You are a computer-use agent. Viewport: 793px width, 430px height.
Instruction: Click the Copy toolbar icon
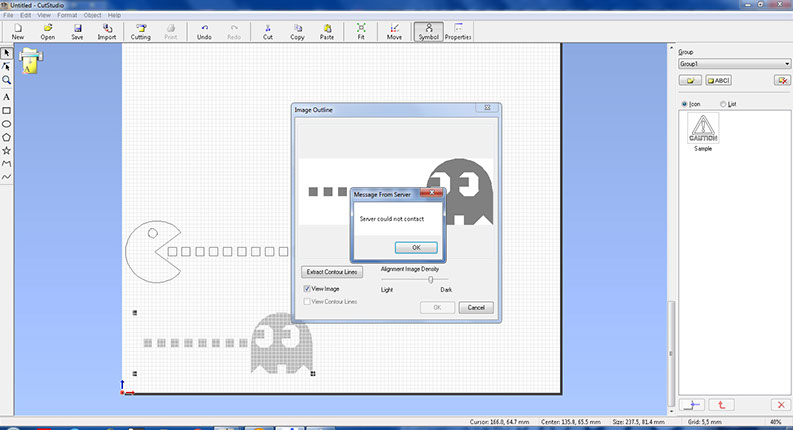click(x=297, y=31)
